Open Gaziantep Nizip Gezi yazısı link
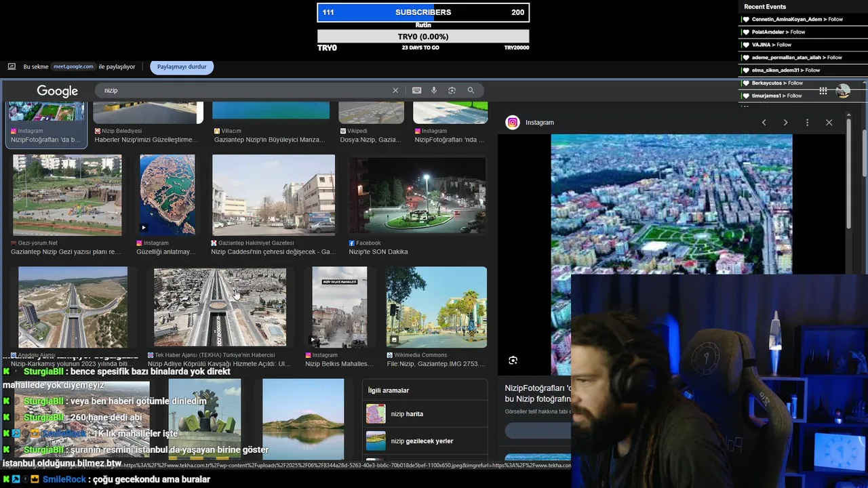 tap(66, 251)
